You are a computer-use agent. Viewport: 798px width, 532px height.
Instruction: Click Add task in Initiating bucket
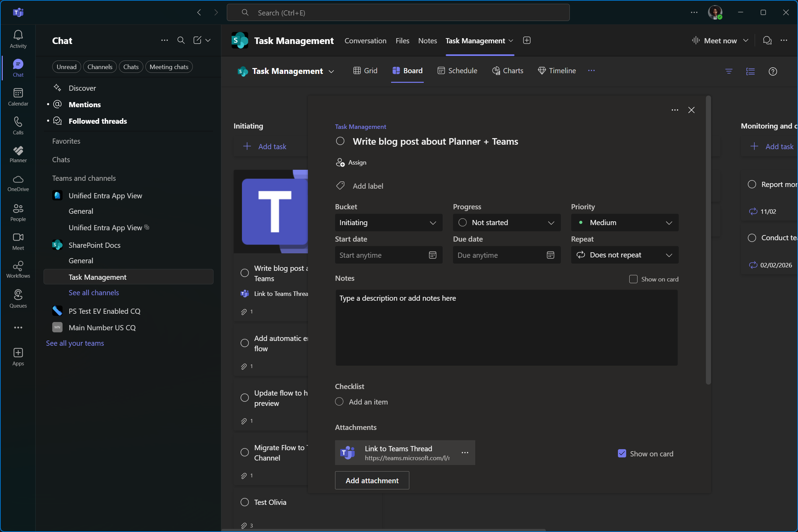click(x=265, y=146)
